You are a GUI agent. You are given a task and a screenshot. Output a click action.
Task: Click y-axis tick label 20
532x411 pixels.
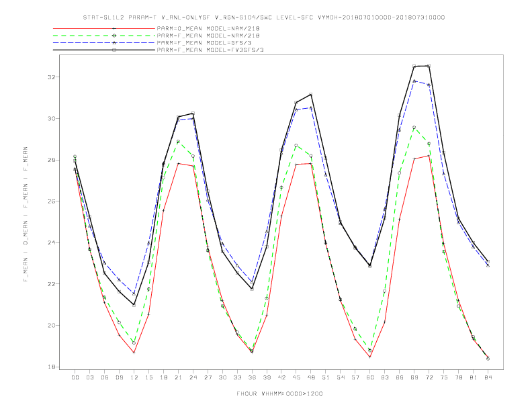click(x=51, y=326)
